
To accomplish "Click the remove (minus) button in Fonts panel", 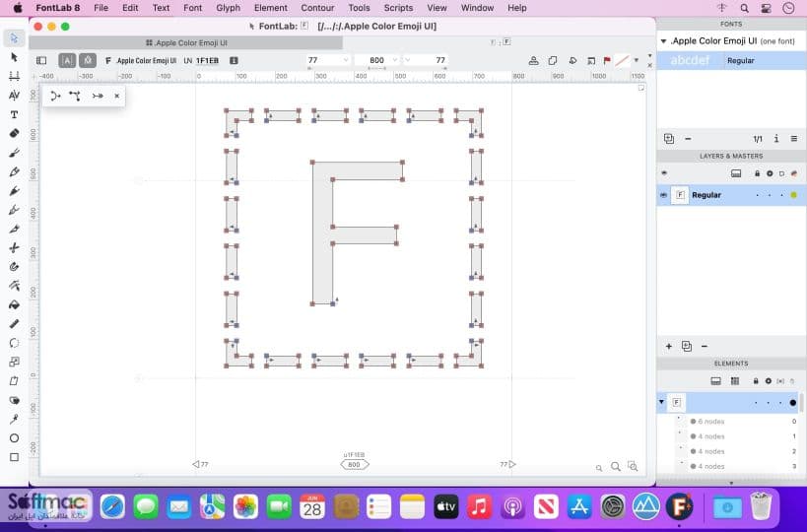I will [x=688, y=139].
